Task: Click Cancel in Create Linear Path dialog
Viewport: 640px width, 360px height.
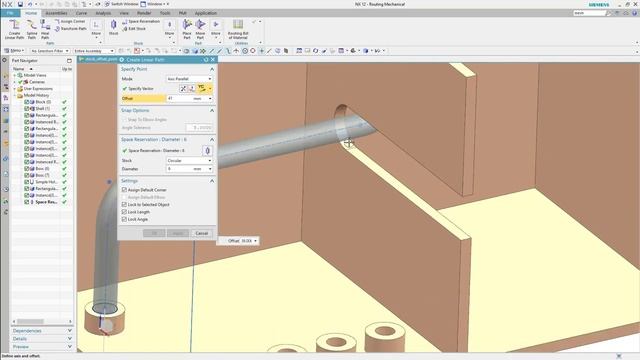Action: tap(202, 233)
